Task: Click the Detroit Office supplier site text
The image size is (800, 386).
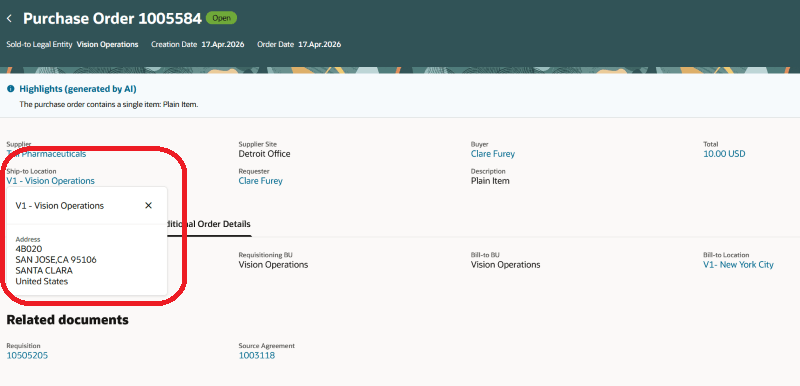Action: (x=264, y=153)
